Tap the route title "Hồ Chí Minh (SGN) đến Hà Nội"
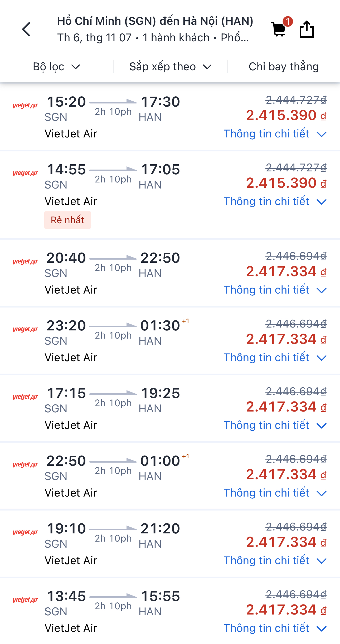The width and height of the screenshot is (340, 644). click(x=155, y=21)
